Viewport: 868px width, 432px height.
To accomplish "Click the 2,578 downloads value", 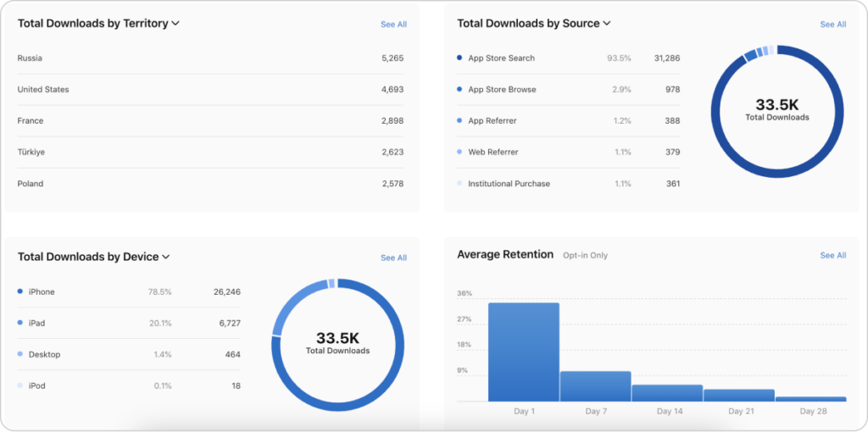I will point(392,184).
